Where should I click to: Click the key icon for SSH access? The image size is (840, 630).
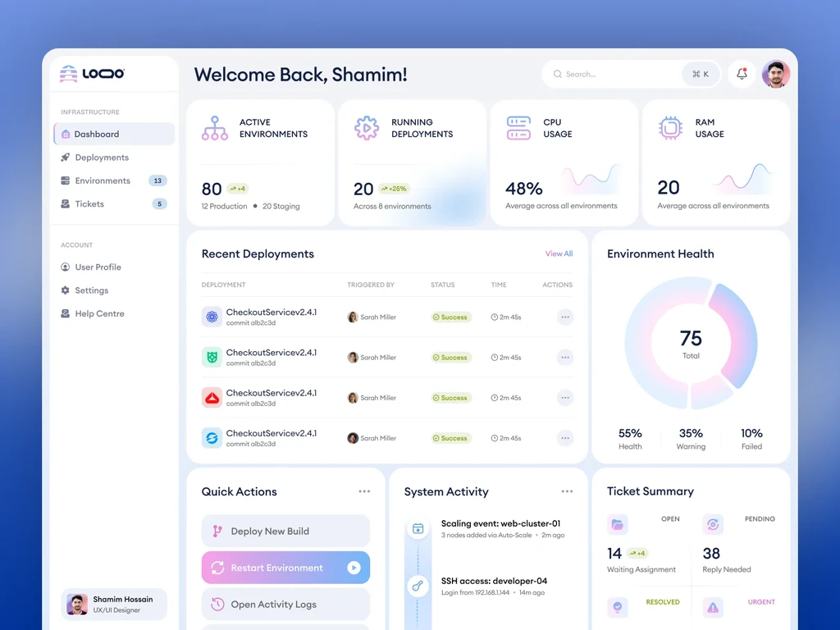click(418, 586)
